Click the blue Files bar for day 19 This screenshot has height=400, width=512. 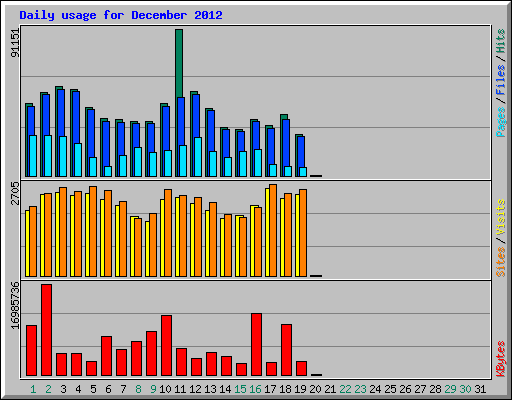click(301, 152)
